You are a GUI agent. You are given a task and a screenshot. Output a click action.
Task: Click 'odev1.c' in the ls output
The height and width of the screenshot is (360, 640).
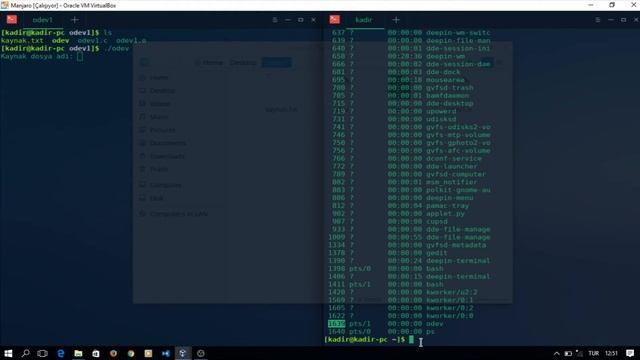pyautogui.click(x=93, y=40)
